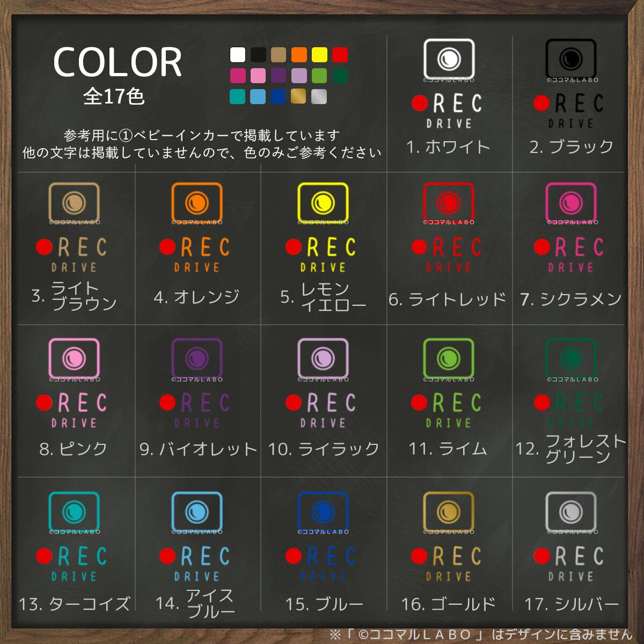Click the white camera icon above ホワイト
The image size is (644, 644).
click(449, 58)
